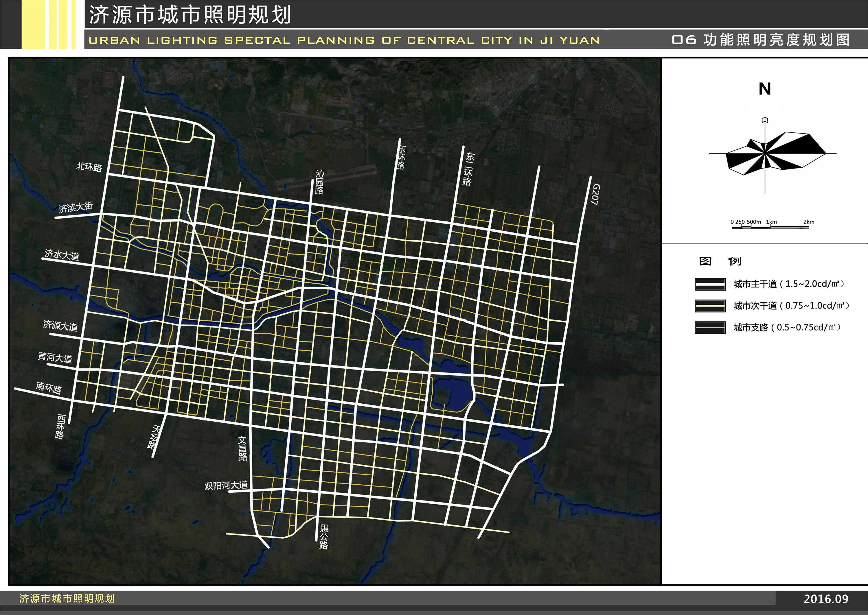
Task: Click the 济源市城市照明规划 main title
Action: (x=190, y=15)
